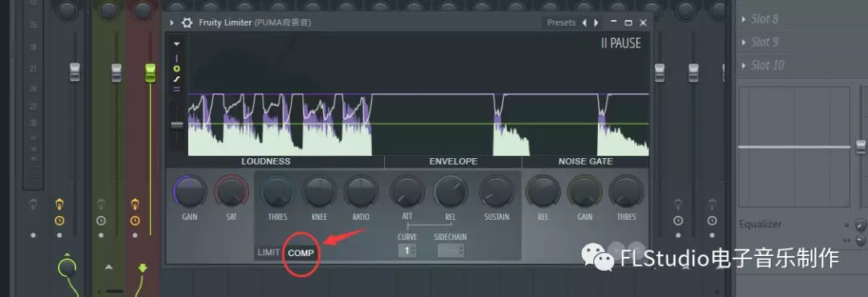The image size is (868, 297).
Task: Click the ENVELOPE section header
Action: [x=452, y=161]
